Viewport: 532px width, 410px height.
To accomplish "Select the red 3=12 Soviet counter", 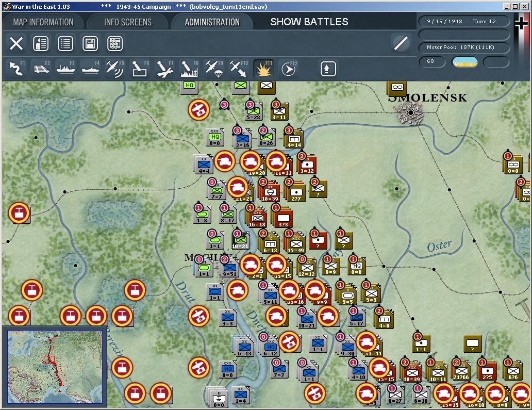I will [x=307, y=165].
